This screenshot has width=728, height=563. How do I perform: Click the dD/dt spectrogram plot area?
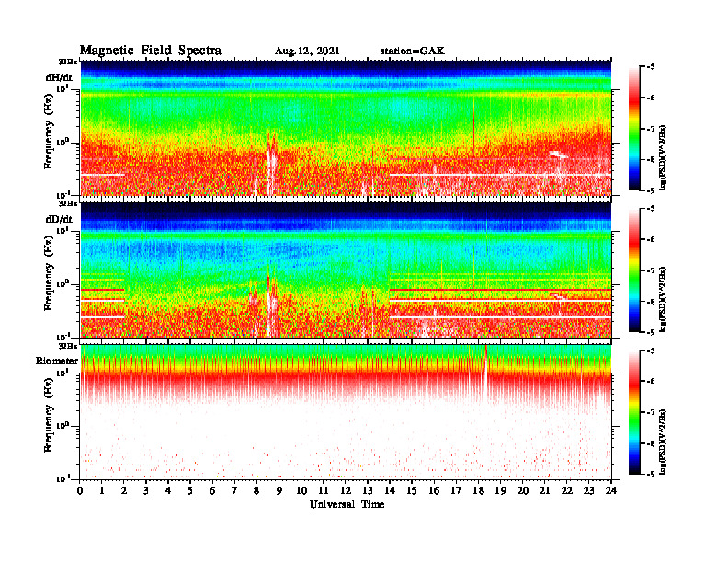point(346,270)
